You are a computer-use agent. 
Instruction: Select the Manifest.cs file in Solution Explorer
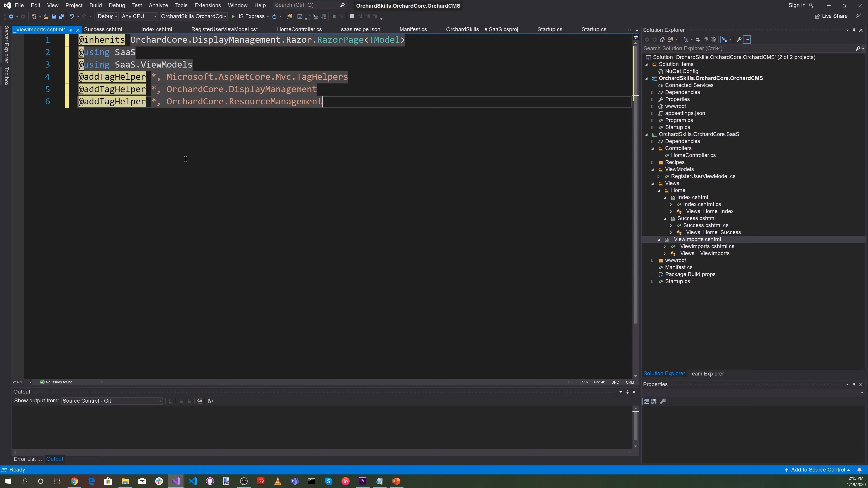point(679,267)
